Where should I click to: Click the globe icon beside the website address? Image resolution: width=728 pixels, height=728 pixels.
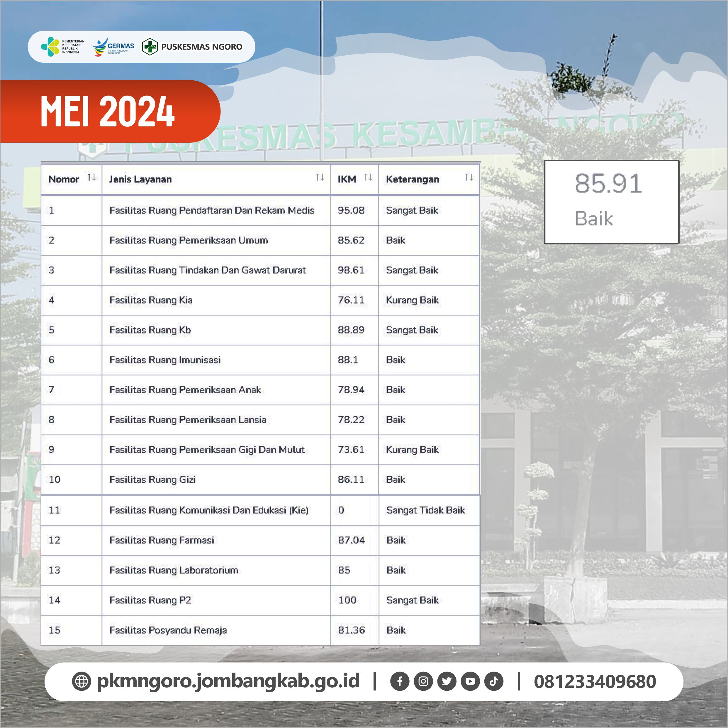point(82,681)
